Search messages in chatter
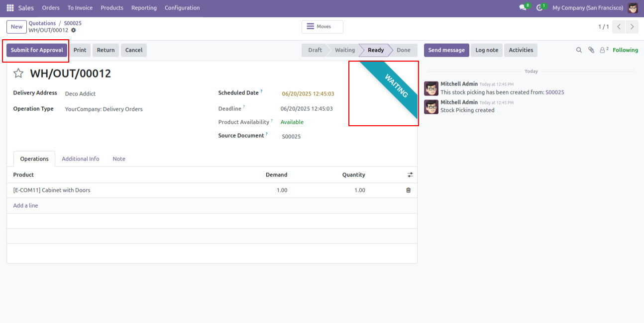The image size is (644, 323). 579,50
